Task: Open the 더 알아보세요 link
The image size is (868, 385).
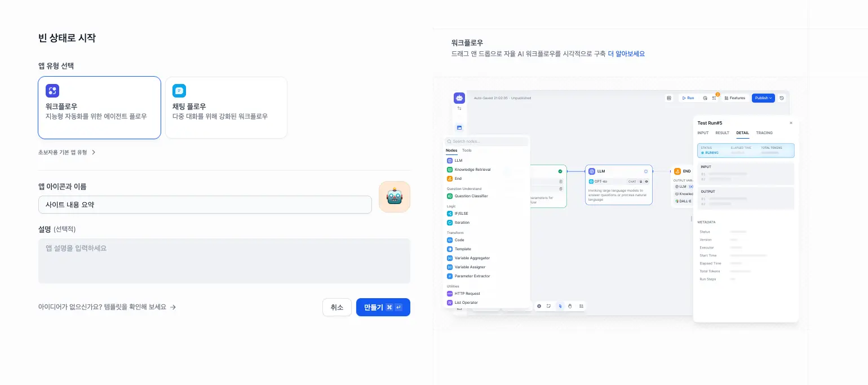Action: click(x=626, y=54)
